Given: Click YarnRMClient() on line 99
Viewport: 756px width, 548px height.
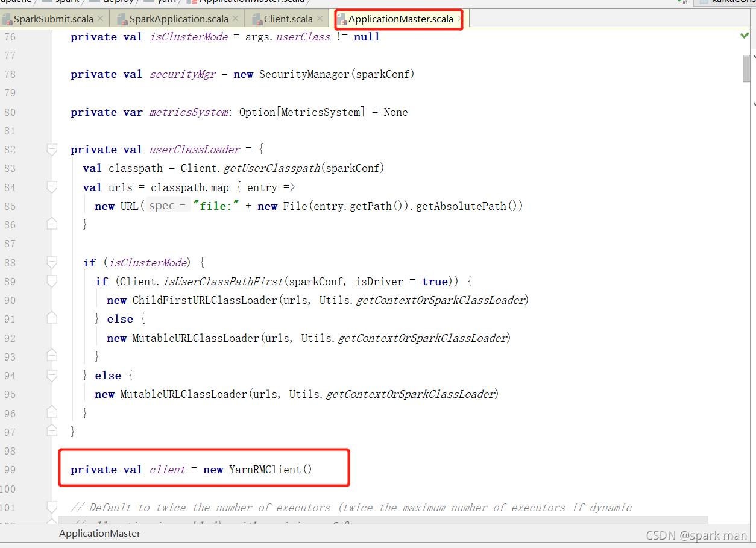Looking at the screenshot, I should coord(271,470).
